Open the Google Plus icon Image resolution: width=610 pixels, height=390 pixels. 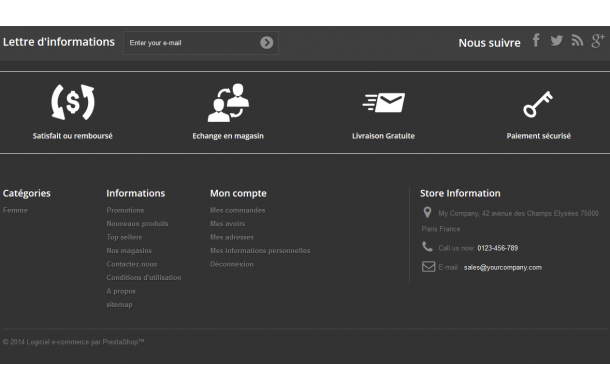coord(598,40)
